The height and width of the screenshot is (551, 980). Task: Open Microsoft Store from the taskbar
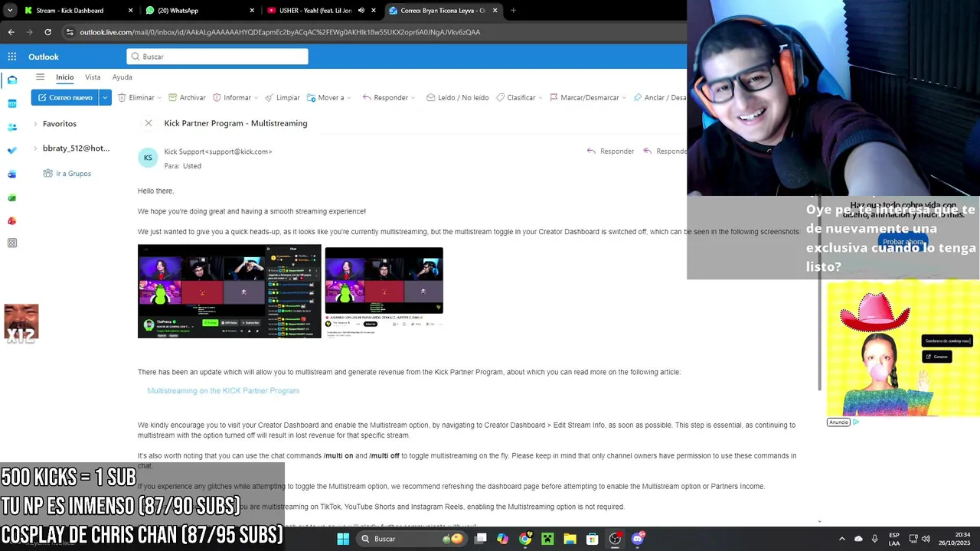pos(593,539)
